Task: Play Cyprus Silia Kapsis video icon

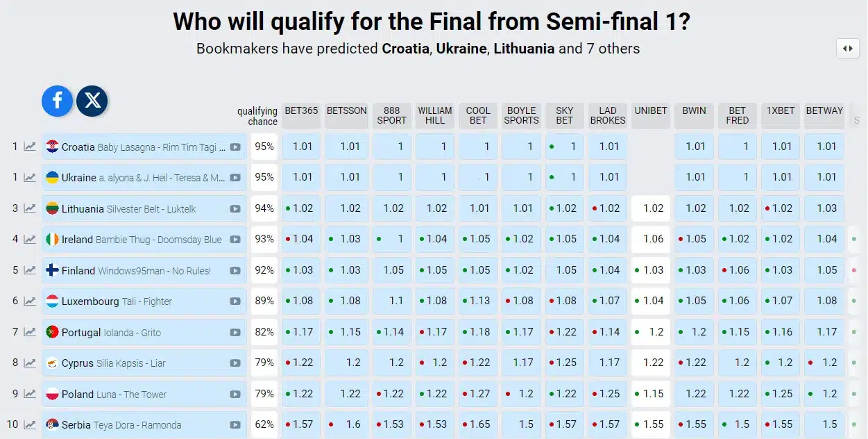Action: coord(235,363)
